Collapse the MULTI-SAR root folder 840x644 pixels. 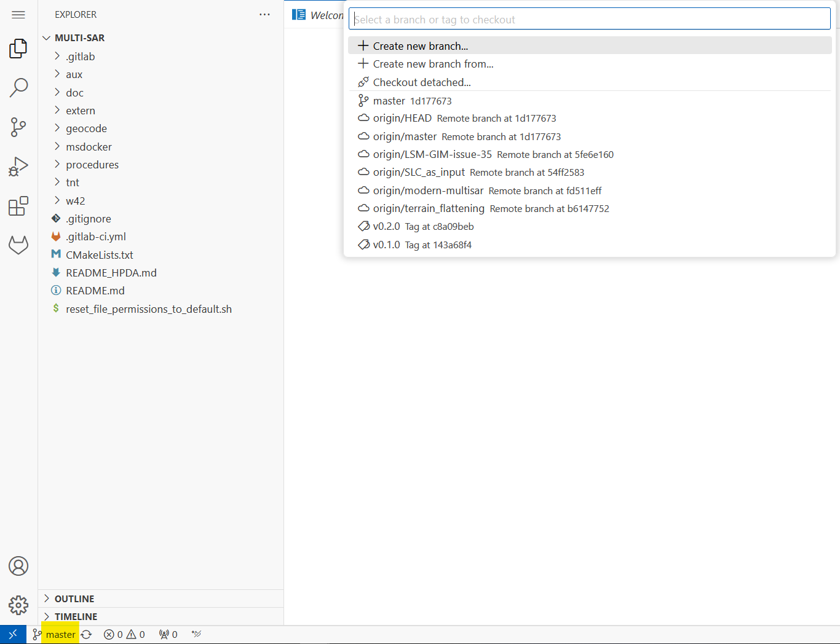pyautogui.click(x=160, y=38)
